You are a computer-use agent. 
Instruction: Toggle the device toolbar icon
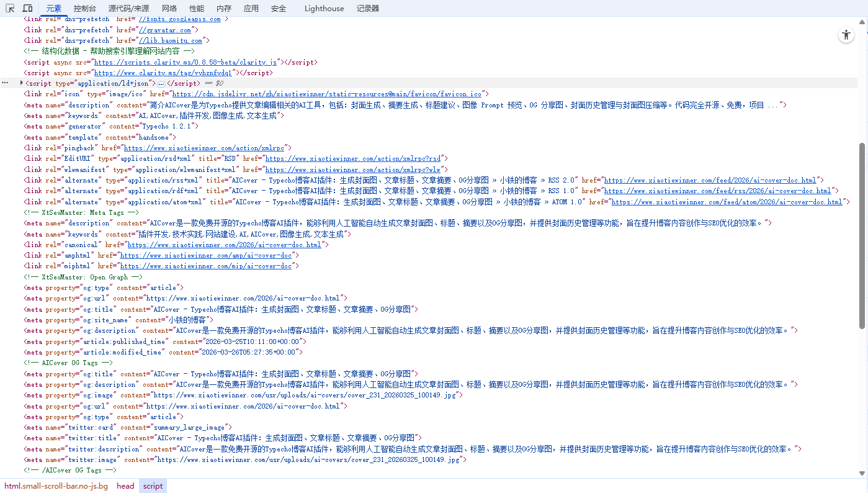point(28,8)
